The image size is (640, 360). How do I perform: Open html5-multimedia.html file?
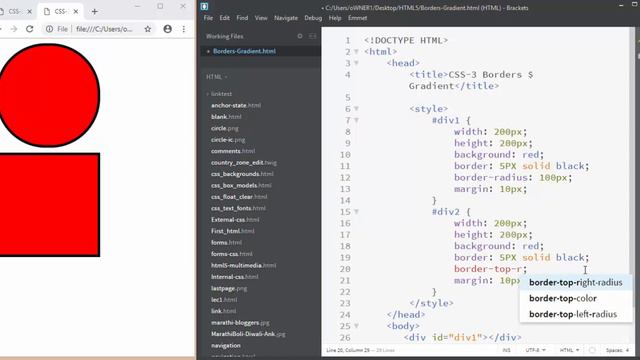(243, 265)
